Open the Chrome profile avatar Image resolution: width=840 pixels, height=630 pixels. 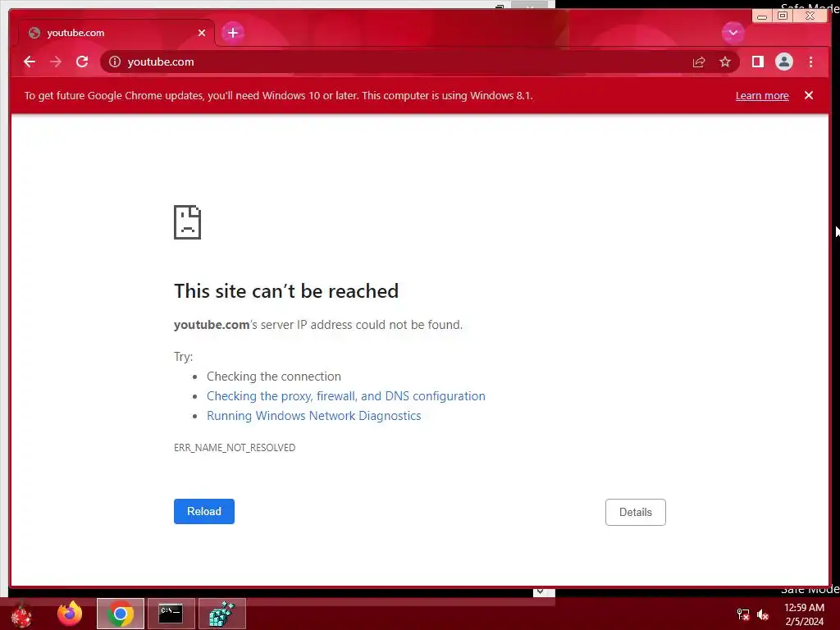783,62
